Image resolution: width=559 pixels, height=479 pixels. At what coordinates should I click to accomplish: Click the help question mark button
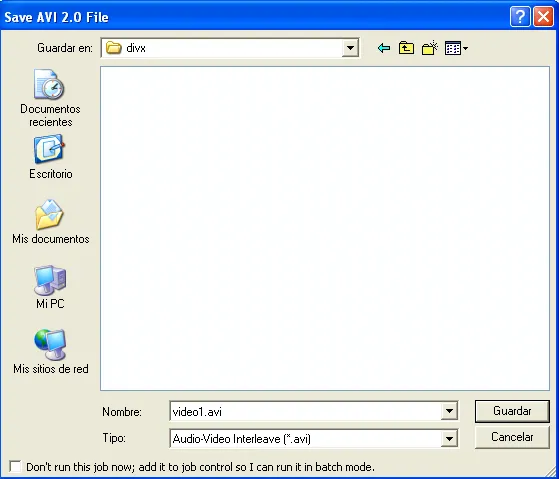(x=520, y=16)
